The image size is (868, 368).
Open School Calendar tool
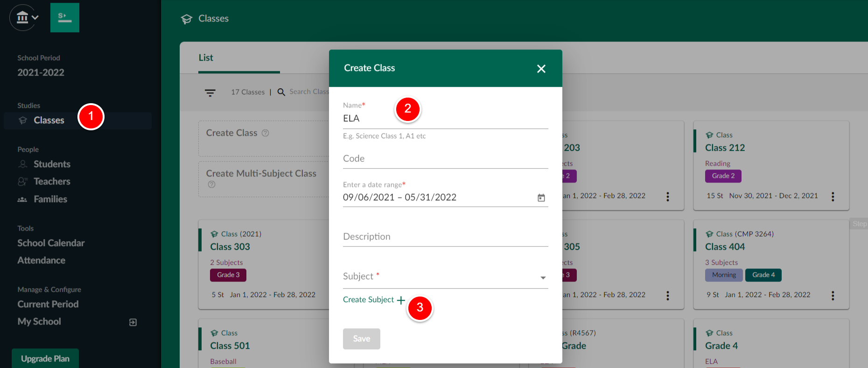(x=51, y=243)
